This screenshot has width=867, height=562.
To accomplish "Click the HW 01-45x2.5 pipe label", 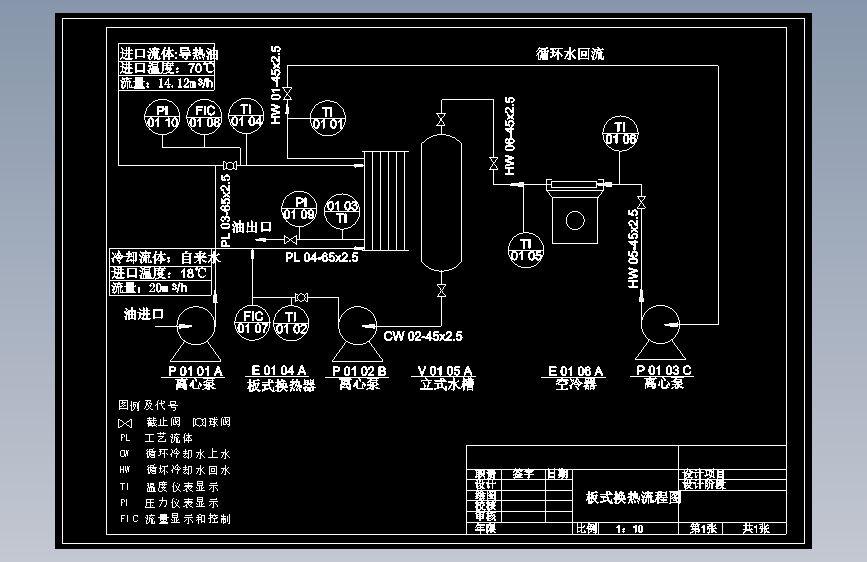I will pyautogui.click(x=276, y=85).
